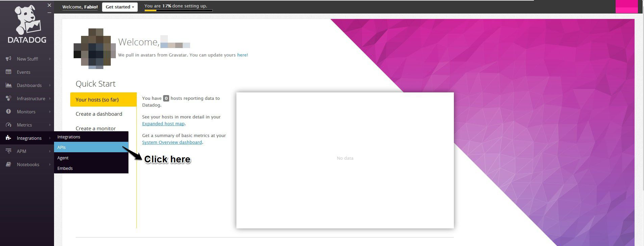Open Embeds in the Integrations submenu

pyautogui.click(x=65, y=169)
